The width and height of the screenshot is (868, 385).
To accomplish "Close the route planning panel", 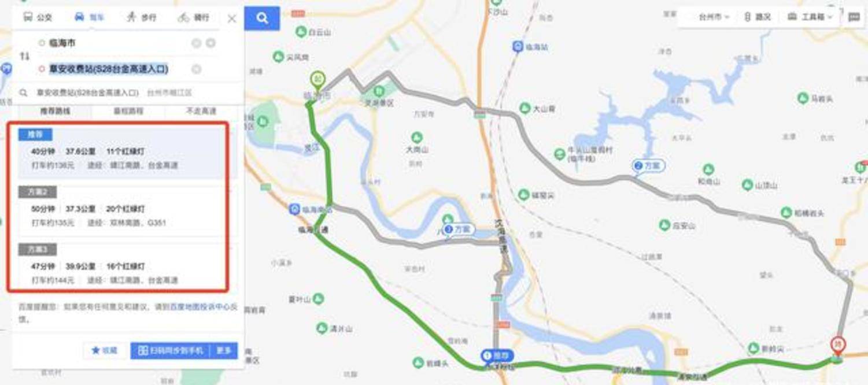I will click(232, 18).
